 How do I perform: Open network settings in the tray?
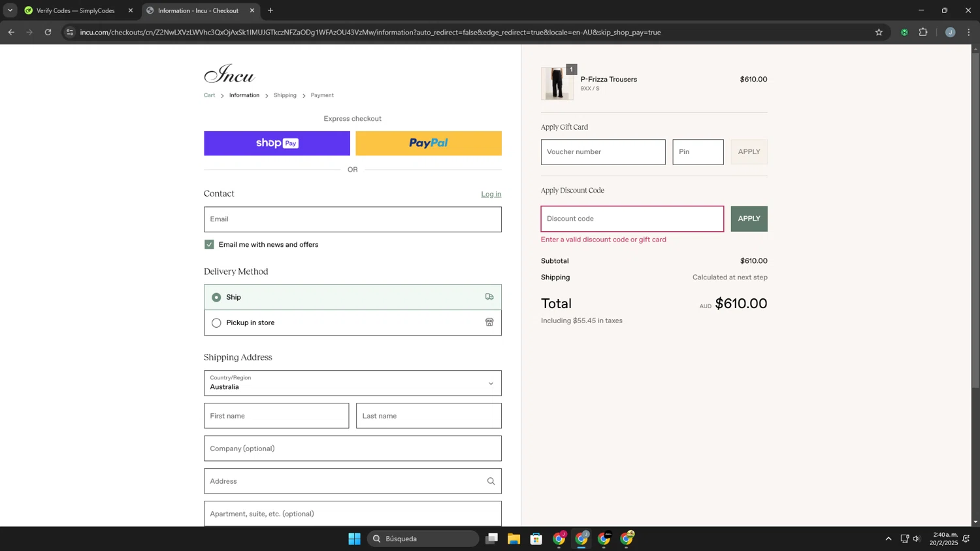pos(905,539)
